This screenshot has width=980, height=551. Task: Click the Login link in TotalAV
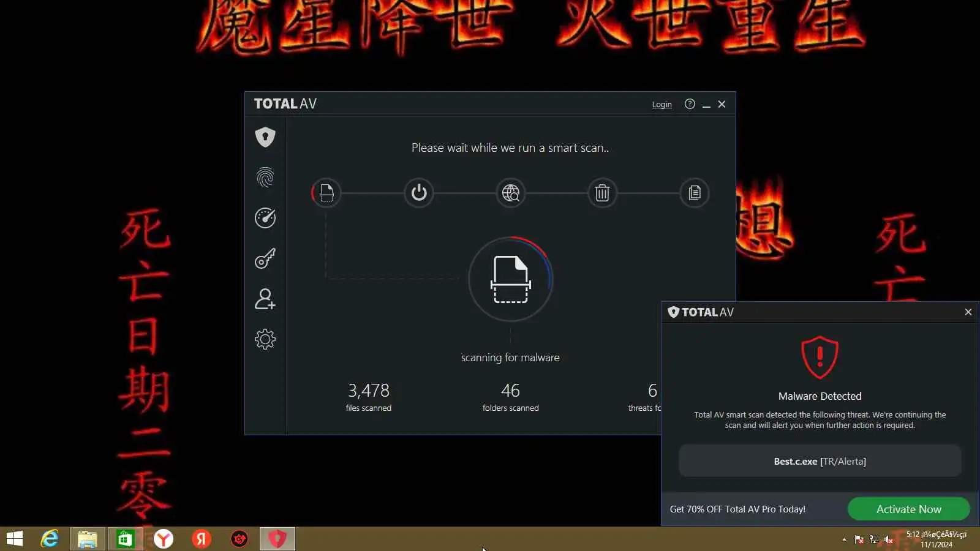click(661, 105)
